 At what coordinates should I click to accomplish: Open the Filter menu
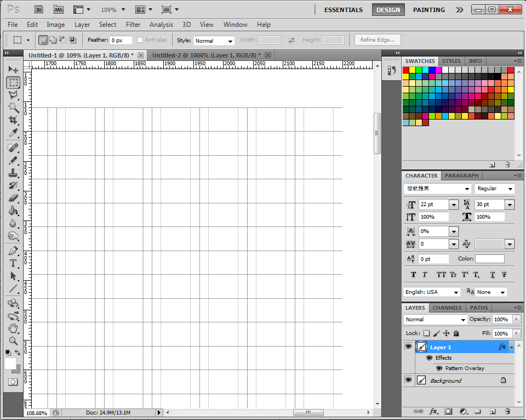click(133, 25)
